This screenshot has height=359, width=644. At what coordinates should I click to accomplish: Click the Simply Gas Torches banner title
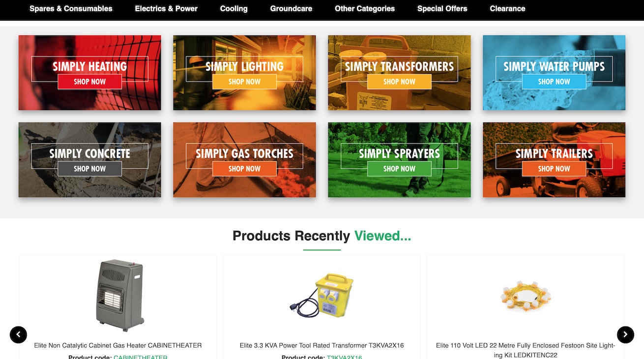(x=244, y=153)
